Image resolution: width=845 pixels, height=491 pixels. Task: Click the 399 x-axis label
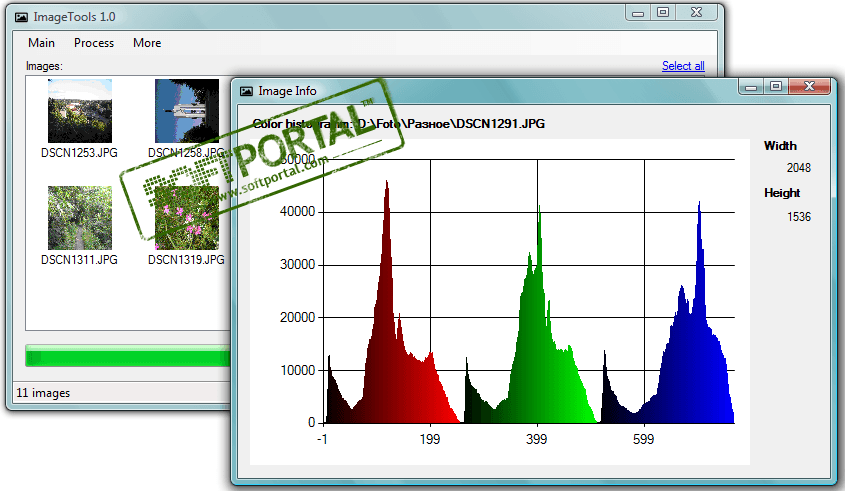click(x=537, y=439)
